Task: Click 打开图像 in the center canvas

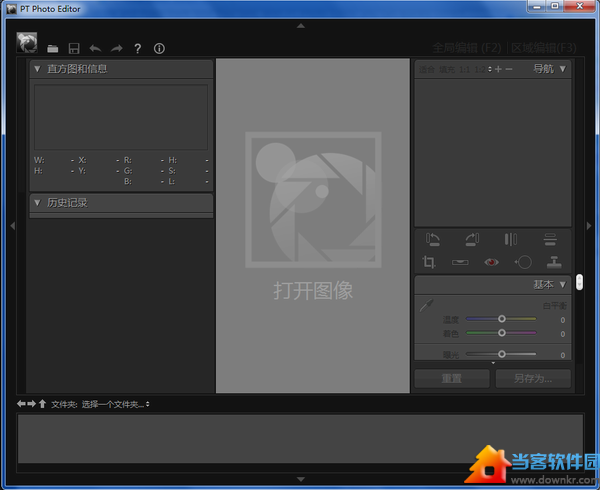Action: pos(313,290)
